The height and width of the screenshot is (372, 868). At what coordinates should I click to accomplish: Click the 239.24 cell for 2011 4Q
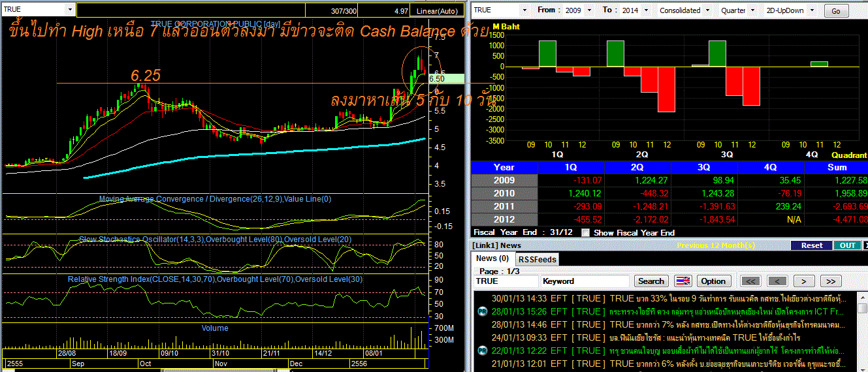tap(771, 206)
